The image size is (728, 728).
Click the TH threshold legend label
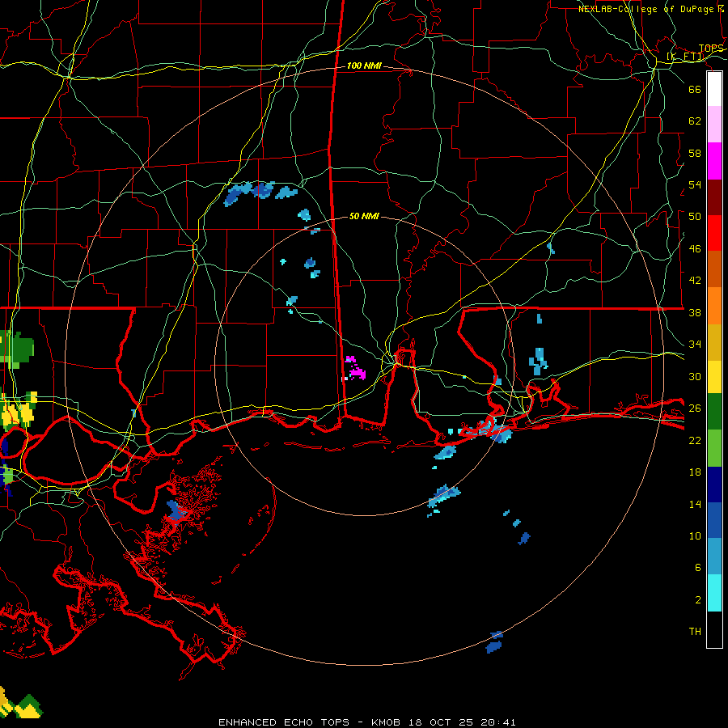[x=695, y=632]
